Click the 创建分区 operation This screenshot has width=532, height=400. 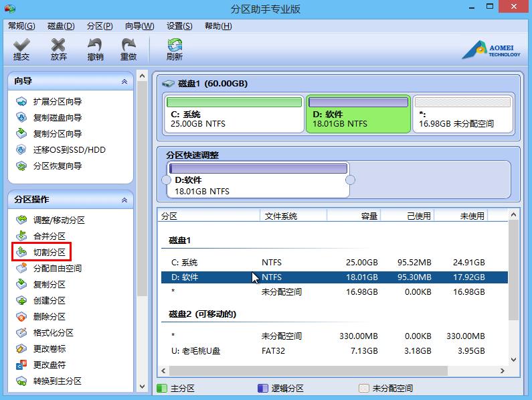click(x=41, y=300)
